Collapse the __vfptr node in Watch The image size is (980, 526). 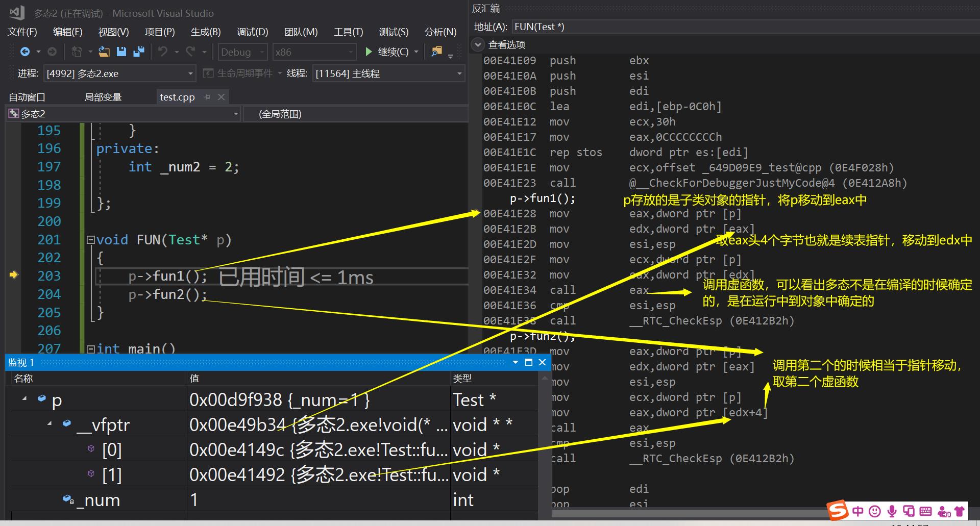[50, 423]
